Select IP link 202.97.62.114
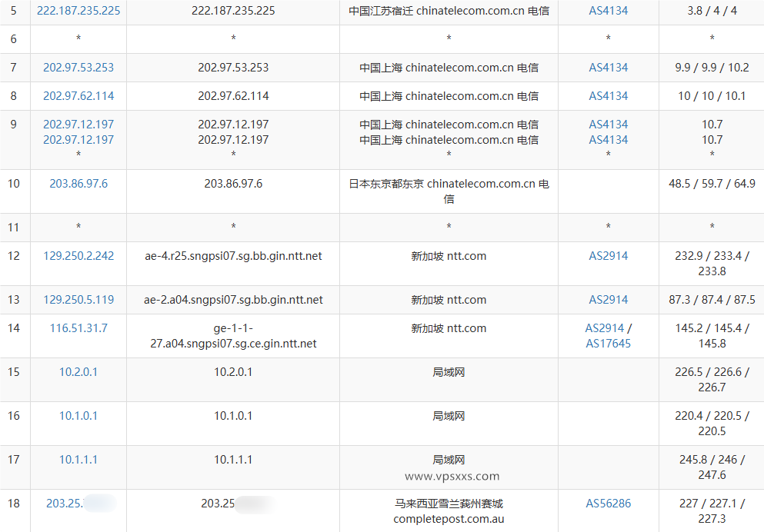Image resolution: width=764 pixels, height=532 pixels. point(77,95)
